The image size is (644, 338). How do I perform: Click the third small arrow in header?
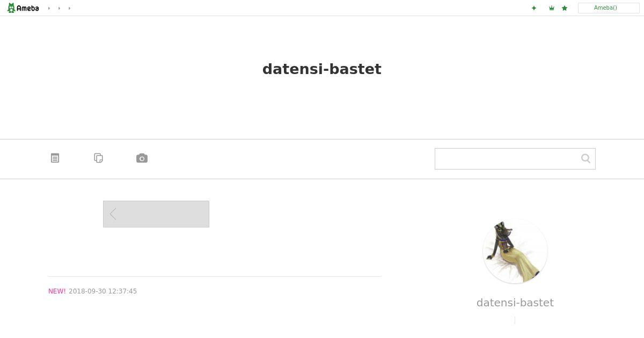[x=69, y=8]
